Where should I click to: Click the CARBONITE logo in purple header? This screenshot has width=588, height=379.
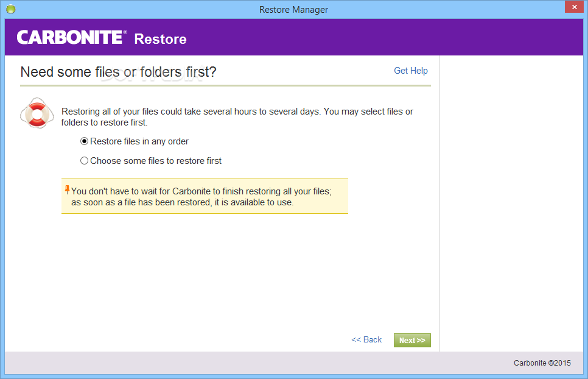[72, 38]
